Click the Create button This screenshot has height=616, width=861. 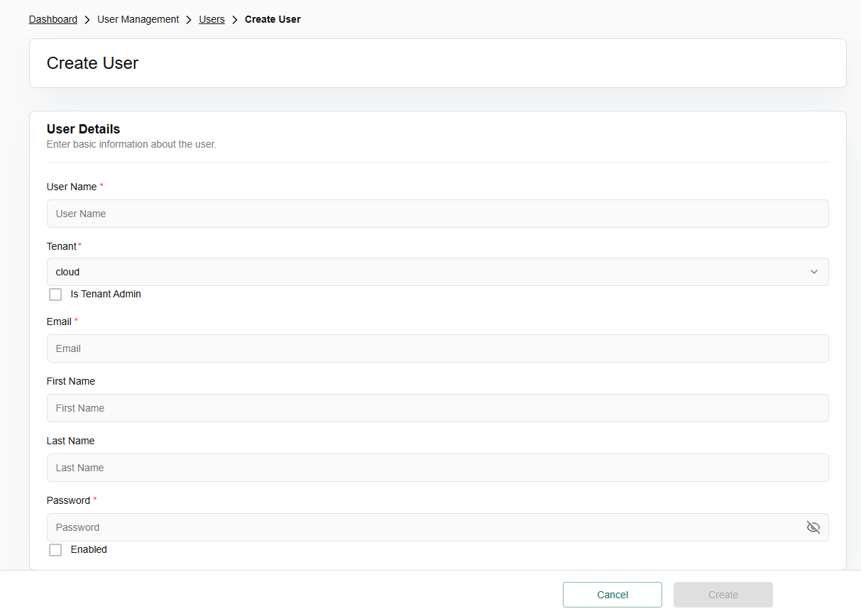pos(723,595)
